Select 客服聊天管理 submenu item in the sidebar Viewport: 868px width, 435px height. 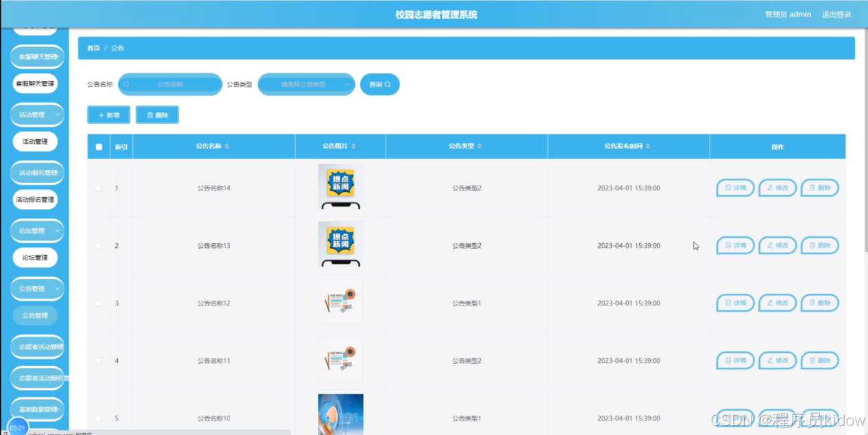click(35, 84)
